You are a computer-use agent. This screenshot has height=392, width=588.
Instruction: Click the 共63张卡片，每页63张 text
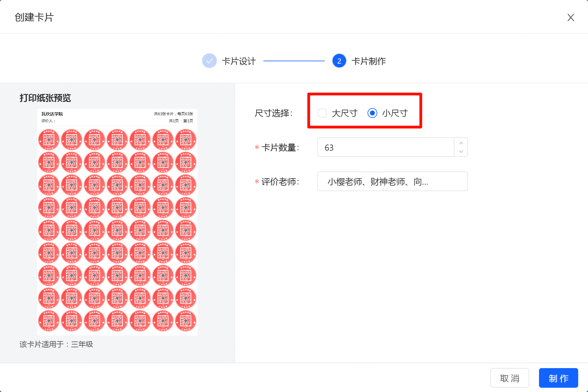coord(173,114)
